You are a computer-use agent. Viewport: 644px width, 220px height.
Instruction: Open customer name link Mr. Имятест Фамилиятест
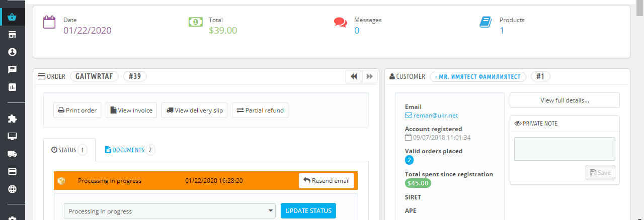pos(478,76)
